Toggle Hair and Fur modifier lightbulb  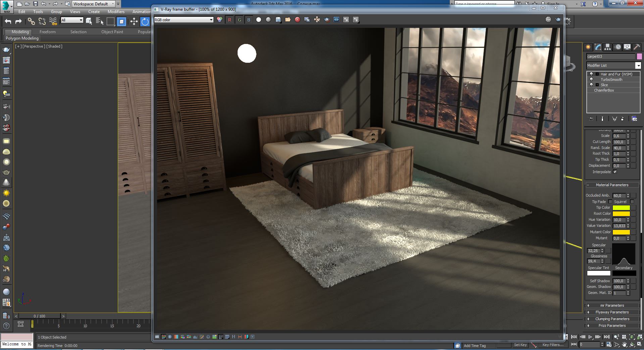[591, 74]
